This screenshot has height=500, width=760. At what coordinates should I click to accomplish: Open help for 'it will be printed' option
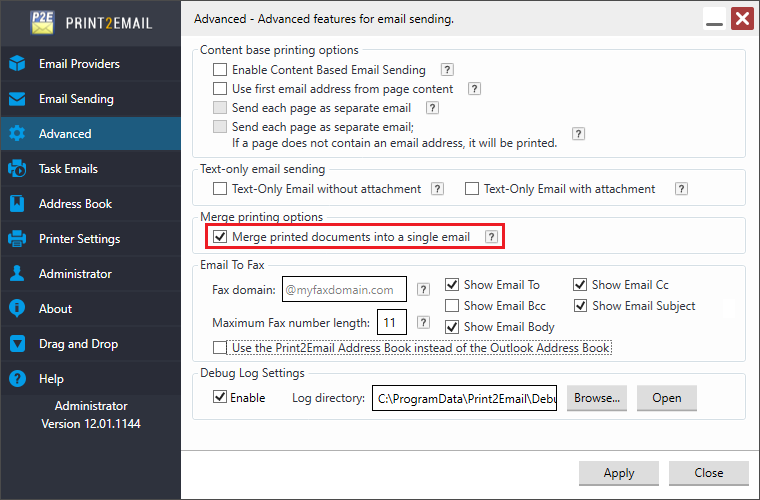[x=578, y=134]
